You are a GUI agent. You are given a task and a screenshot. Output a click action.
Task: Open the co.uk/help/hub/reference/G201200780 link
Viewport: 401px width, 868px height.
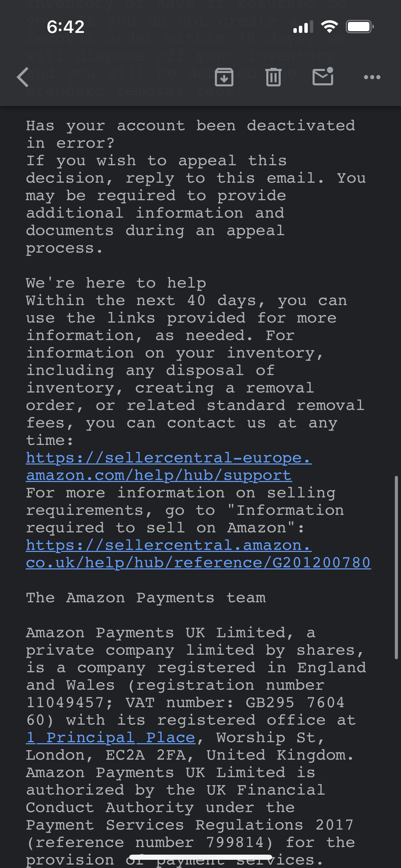(x=198, y=563)
